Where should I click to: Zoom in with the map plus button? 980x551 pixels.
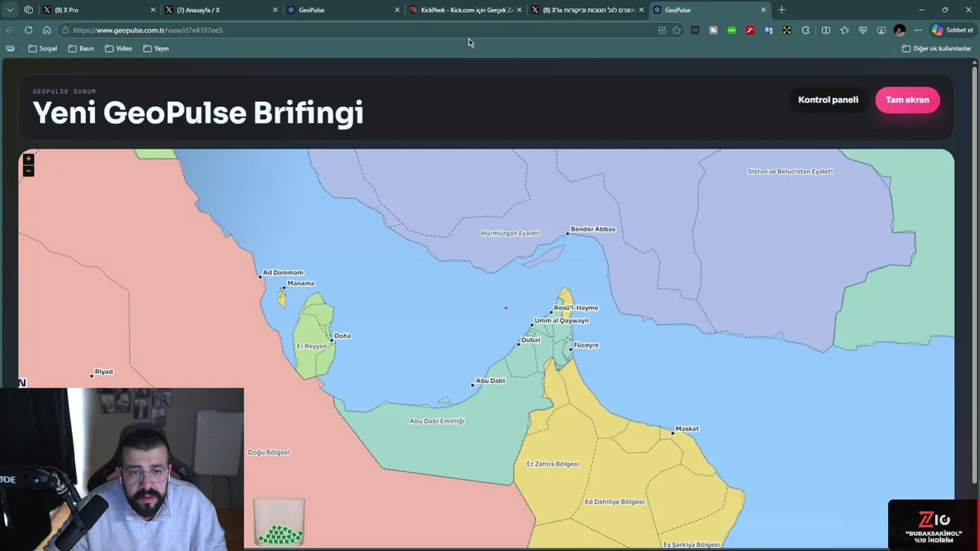pyautogui.click(x=28, y=159)
